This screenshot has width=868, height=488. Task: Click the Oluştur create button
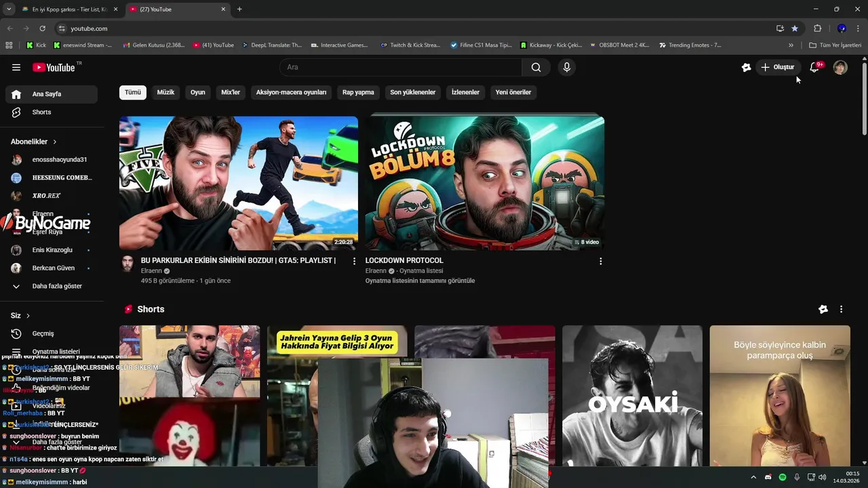(777, 67)
